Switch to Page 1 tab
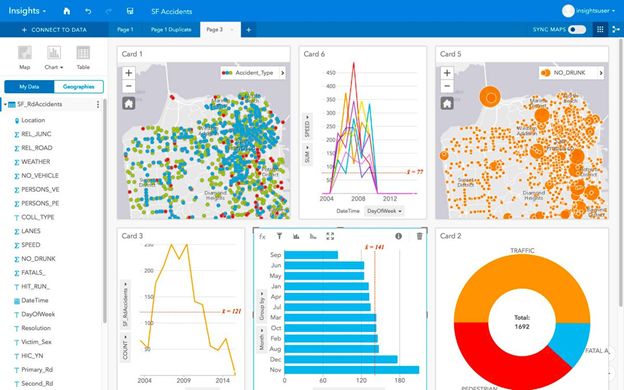Image resolution: width=624 pixels, height=390 pixels. click(x=125, y=29)
